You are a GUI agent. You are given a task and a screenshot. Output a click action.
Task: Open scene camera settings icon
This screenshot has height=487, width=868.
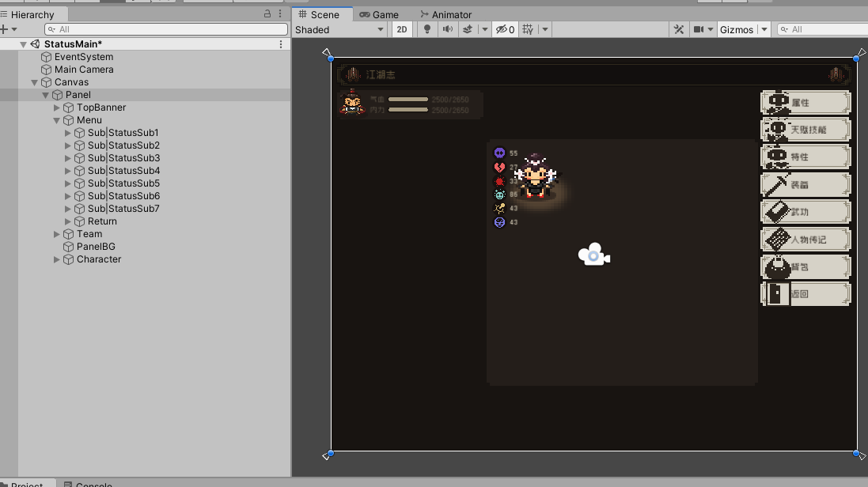coord(699,29)
